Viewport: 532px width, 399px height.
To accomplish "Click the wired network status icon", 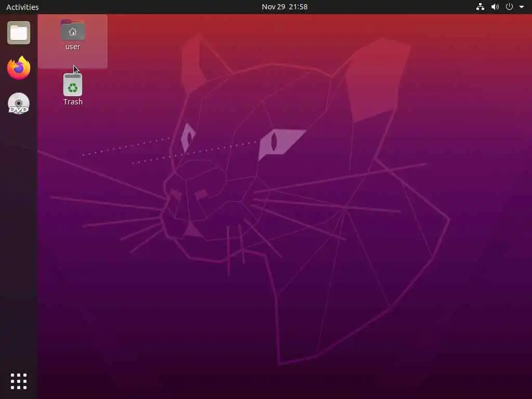I will (480, 7).
